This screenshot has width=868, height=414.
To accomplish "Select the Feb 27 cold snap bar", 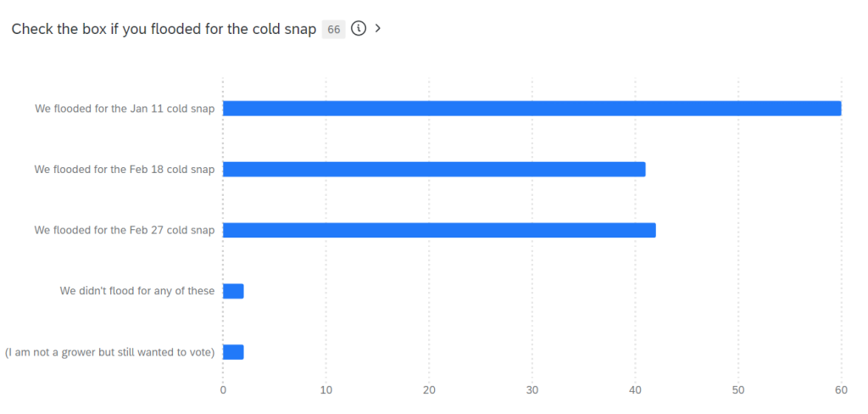I will pyautogui.click(x=439, y=230).
